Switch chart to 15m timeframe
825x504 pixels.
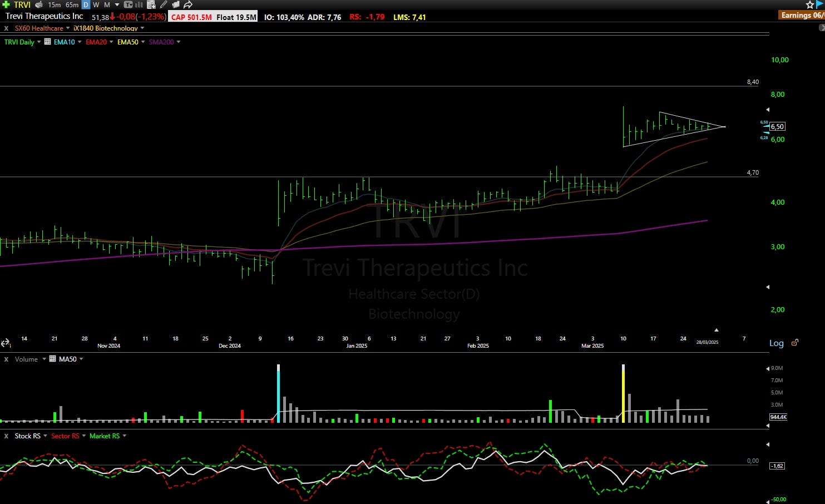pos(54,4)
